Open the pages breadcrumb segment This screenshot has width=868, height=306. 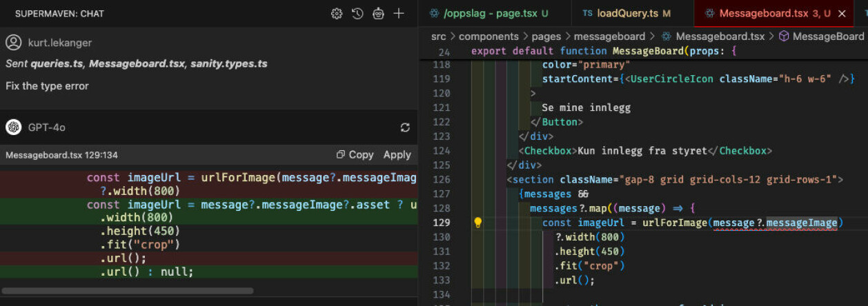(x=545, y=37)
